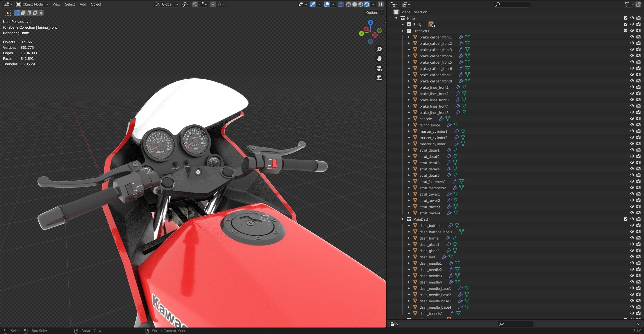Toggle snapping magnet icon
644x334 pixels.
coord(195,4)
